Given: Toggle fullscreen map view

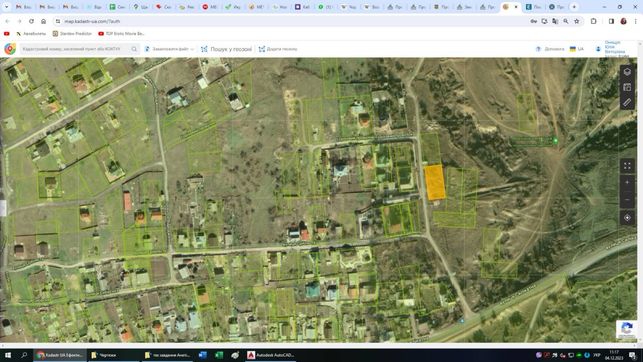Looking at the screenshot, I should click(x=627, y=166).
